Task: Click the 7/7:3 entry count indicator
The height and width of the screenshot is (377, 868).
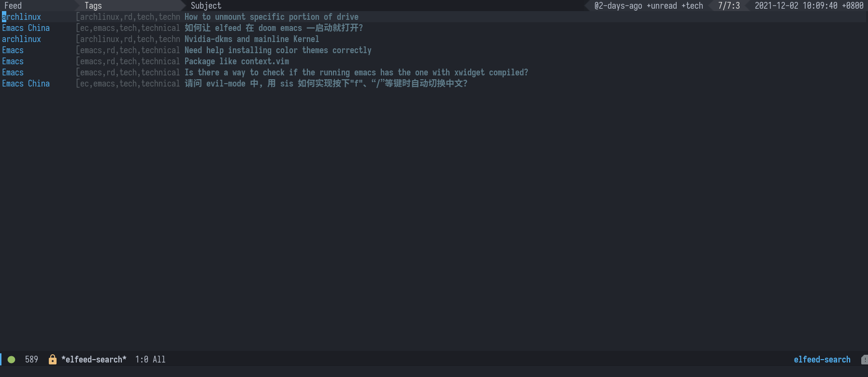Action: 729,5
